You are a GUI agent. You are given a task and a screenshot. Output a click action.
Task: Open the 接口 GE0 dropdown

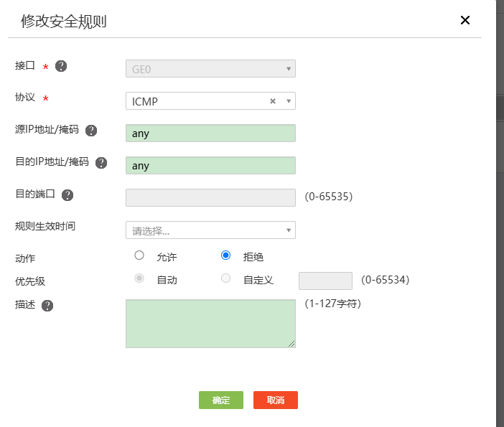click(210, 69)
